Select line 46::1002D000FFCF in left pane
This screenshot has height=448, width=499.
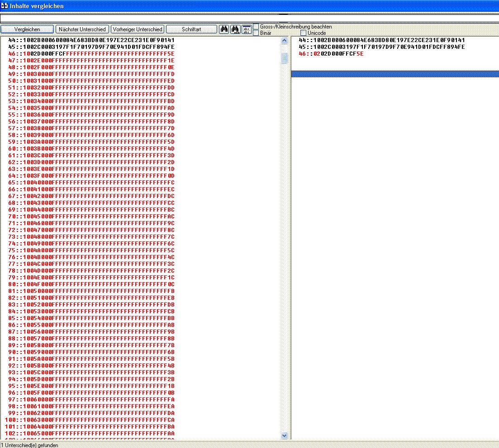(91, 54)
